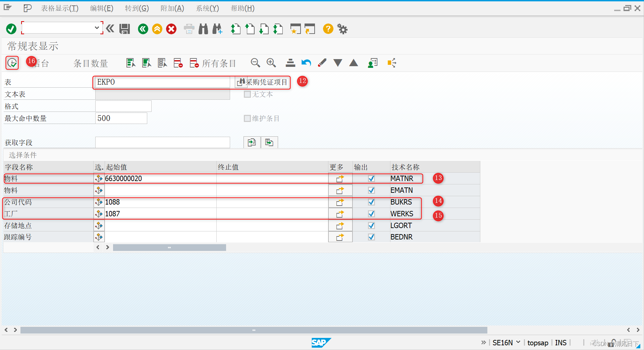Click the Save icon in the toolbar

[124, 29]
